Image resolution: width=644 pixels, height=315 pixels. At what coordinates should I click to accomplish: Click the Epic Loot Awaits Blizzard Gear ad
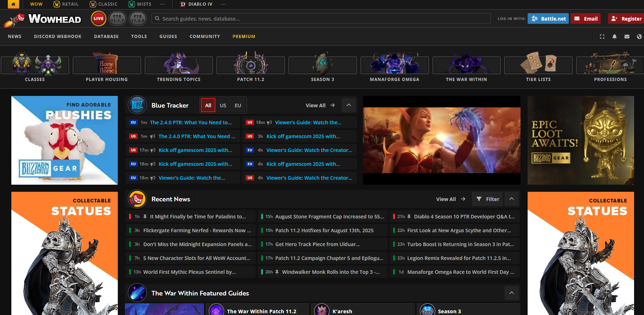tap(581, 140)
